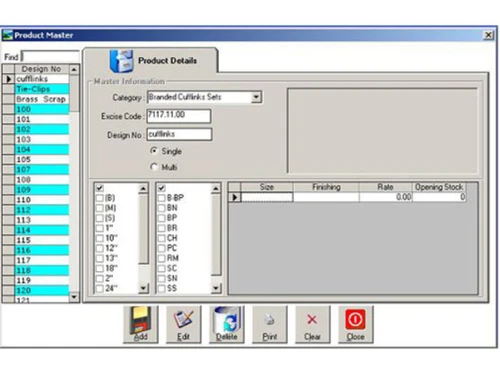Click the Opening Stock column header
The image size is (500, 375).
click(439, 187)
